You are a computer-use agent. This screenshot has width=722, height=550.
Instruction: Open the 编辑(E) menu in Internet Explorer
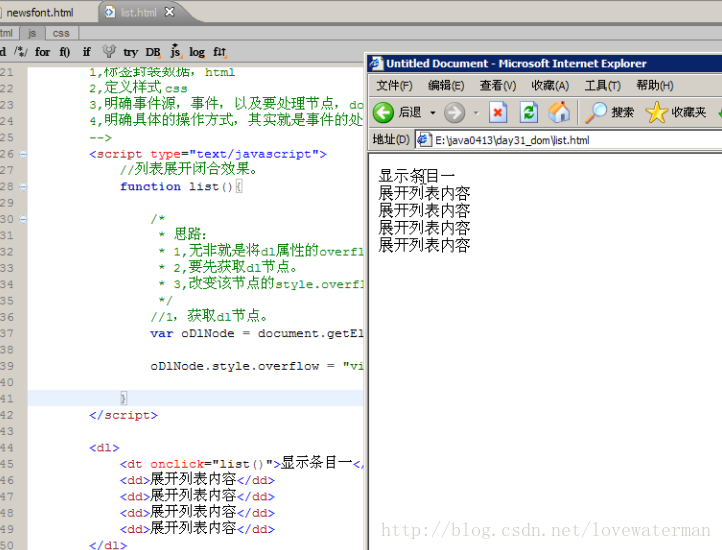(446, 86)
